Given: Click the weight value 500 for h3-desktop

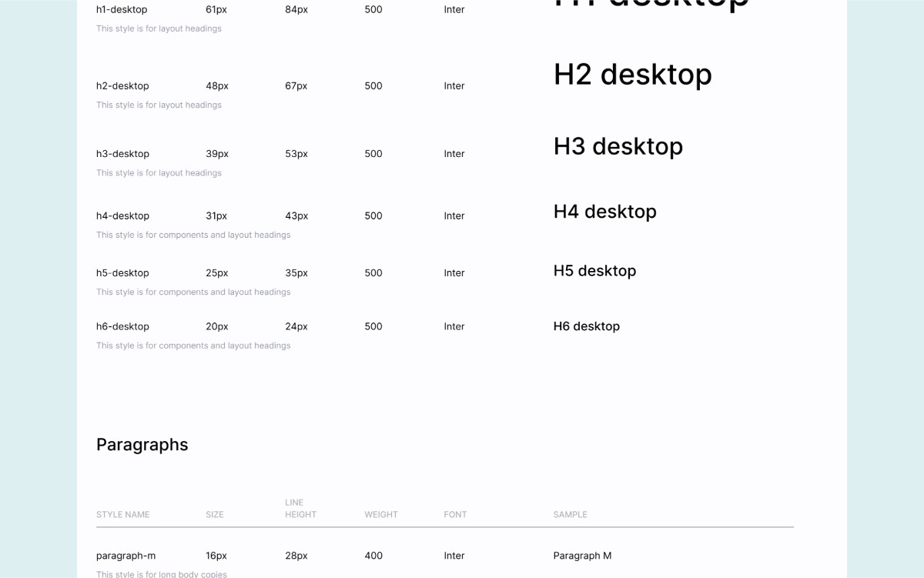Looking at the screenshot, I should [x=373, y=153].
